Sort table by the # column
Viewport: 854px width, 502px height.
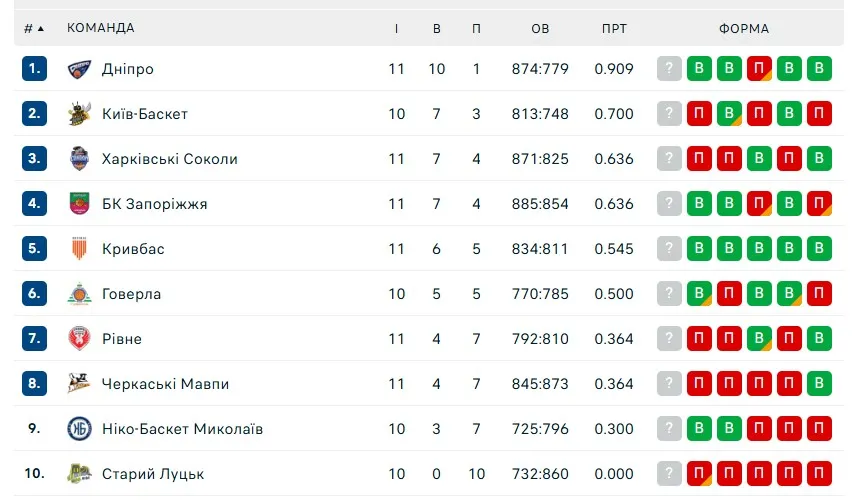[34, 28]
